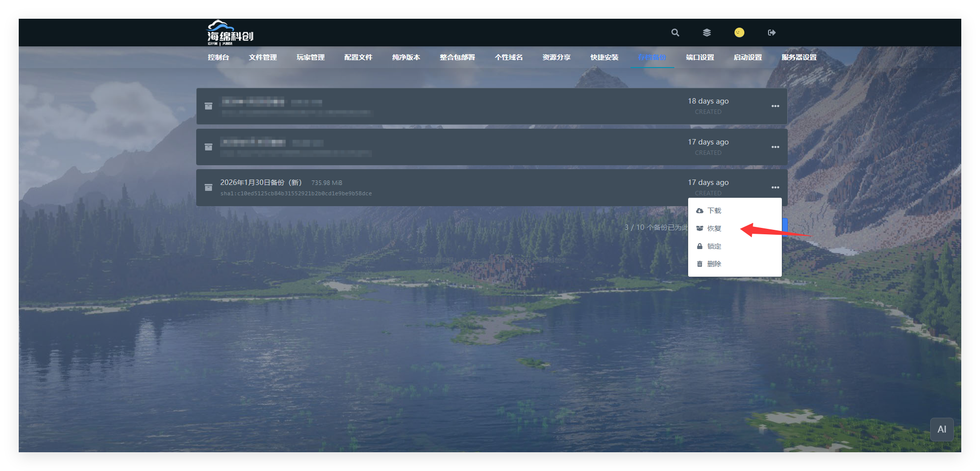Screen dimensions: 980x471
Task: Choose 删除 to delete the backup
Action: [x=714, y=264]
